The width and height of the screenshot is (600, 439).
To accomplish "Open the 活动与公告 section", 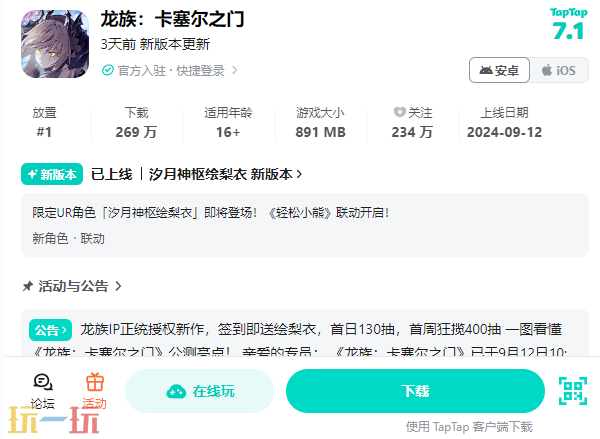I will (x=73, y=286).
